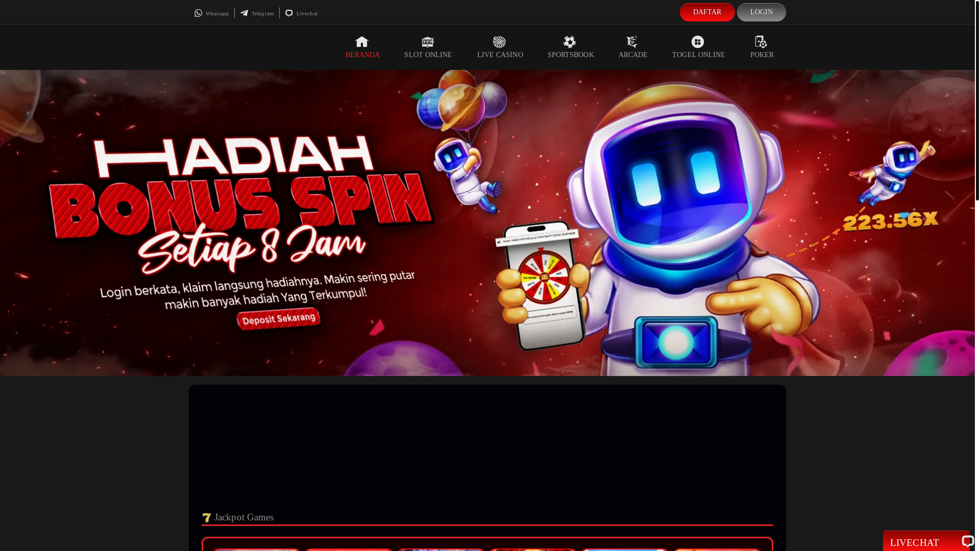Click the Beranda home icon

click(362, 42)
